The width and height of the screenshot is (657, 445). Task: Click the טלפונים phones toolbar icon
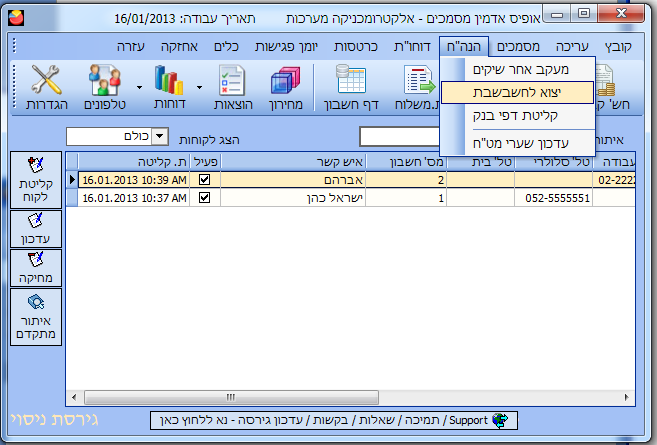104,87
